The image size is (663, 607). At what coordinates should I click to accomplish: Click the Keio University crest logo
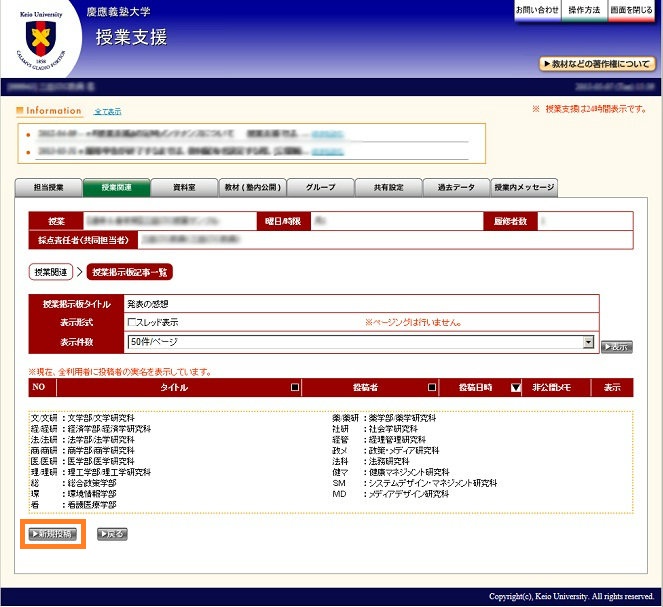42,39
